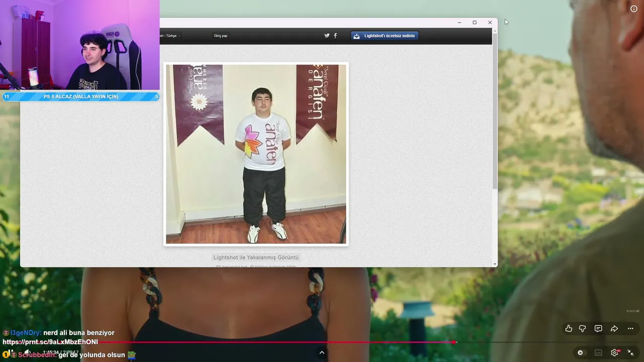Dislike the video with thumbs-down icon
This screenshot has height=362, width=644.
583,328
